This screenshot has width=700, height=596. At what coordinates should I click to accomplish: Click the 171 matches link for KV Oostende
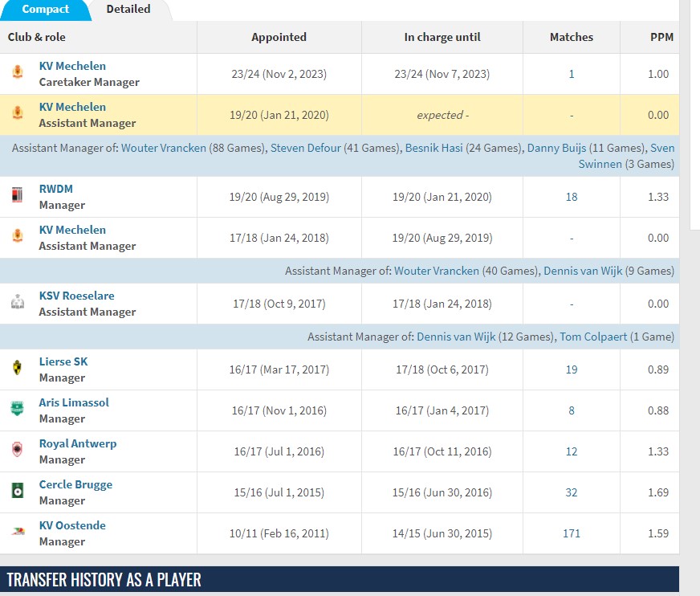[x=572, y=533]
